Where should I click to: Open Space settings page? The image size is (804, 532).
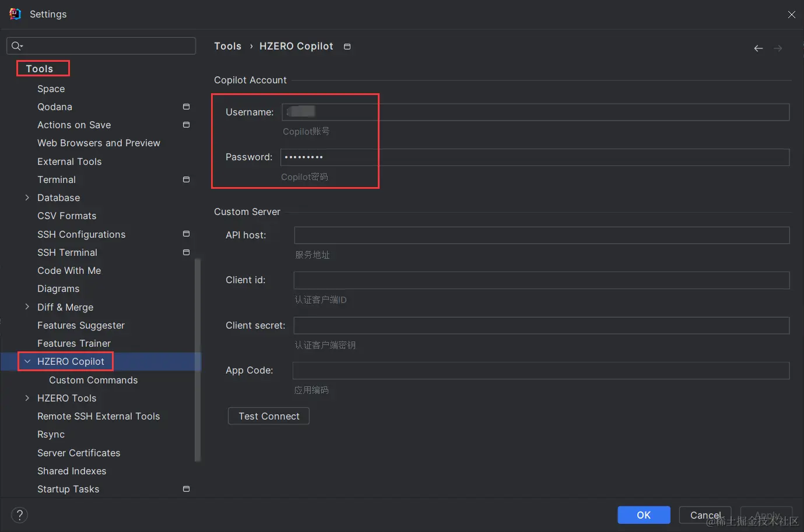pyautogui.click(x=51, y=89)
